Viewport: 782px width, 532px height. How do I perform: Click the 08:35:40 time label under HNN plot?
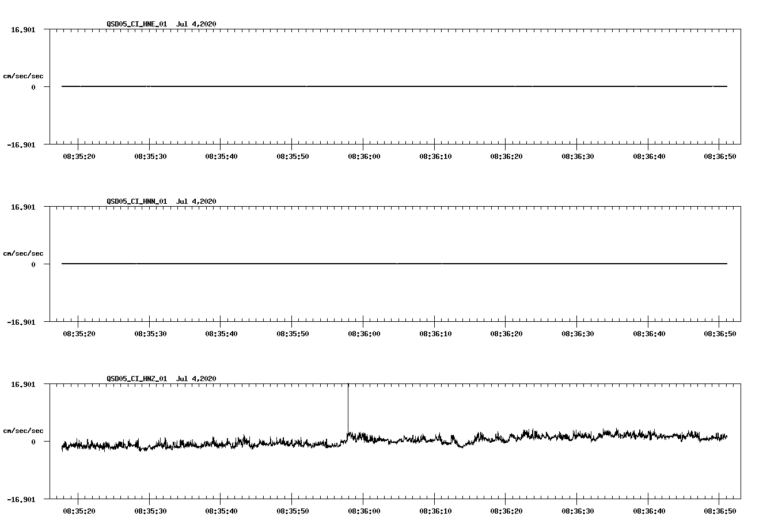tap(222, 334)
